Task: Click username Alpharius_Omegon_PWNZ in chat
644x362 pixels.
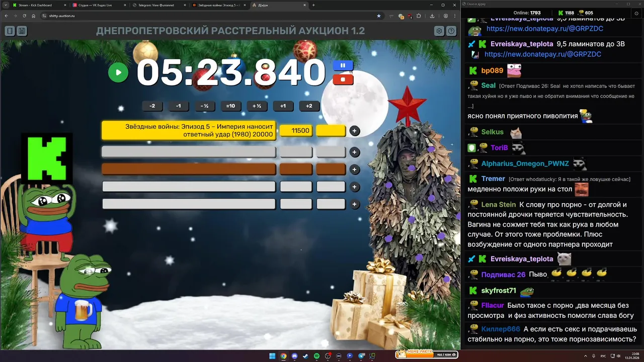Action: pos(525,163)
